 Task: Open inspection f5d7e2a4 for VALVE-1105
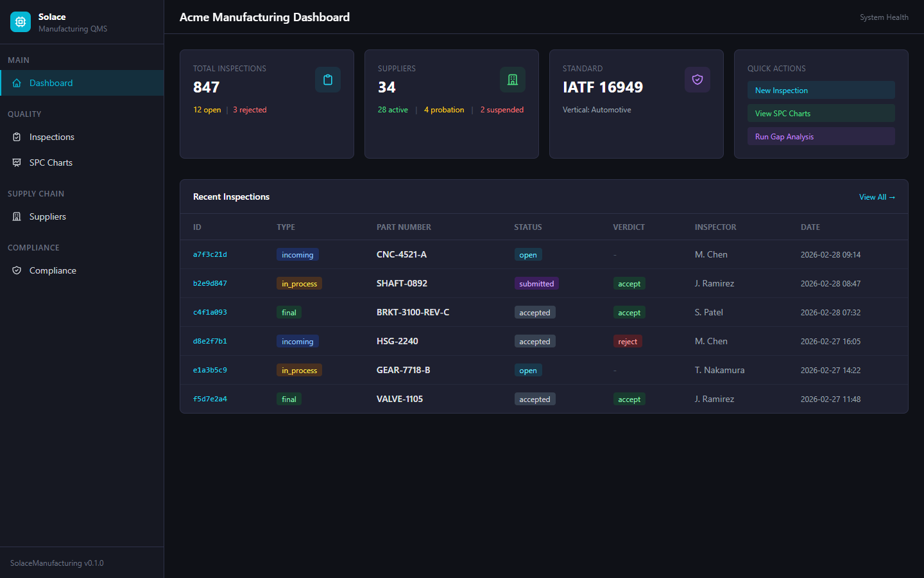click(210, 399)
